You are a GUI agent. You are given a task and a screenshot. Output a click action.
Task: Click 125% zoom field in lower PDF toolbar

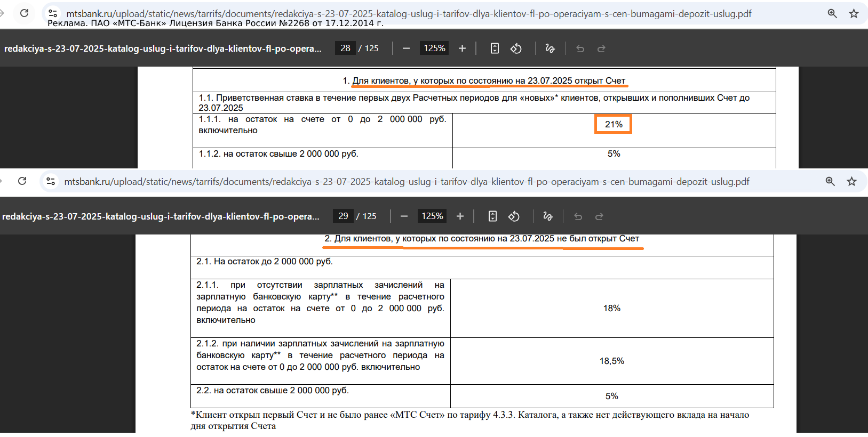tap(432, 216)
